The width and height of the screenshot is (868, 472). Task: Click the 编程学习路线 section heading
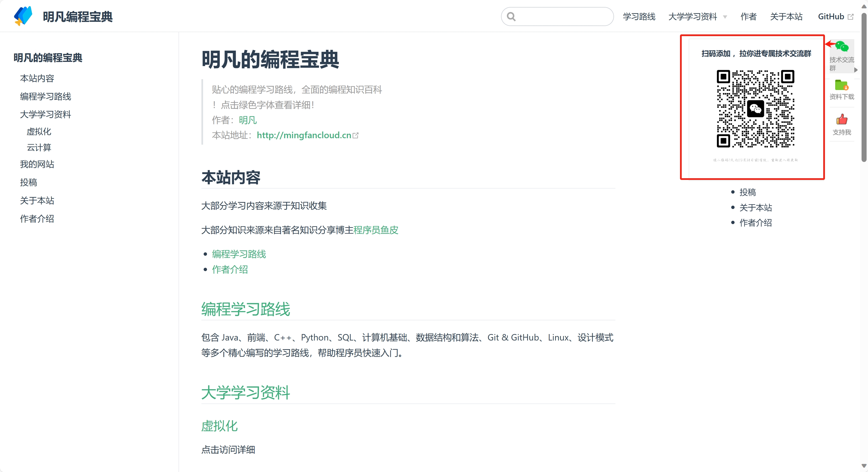coord(246,309)
